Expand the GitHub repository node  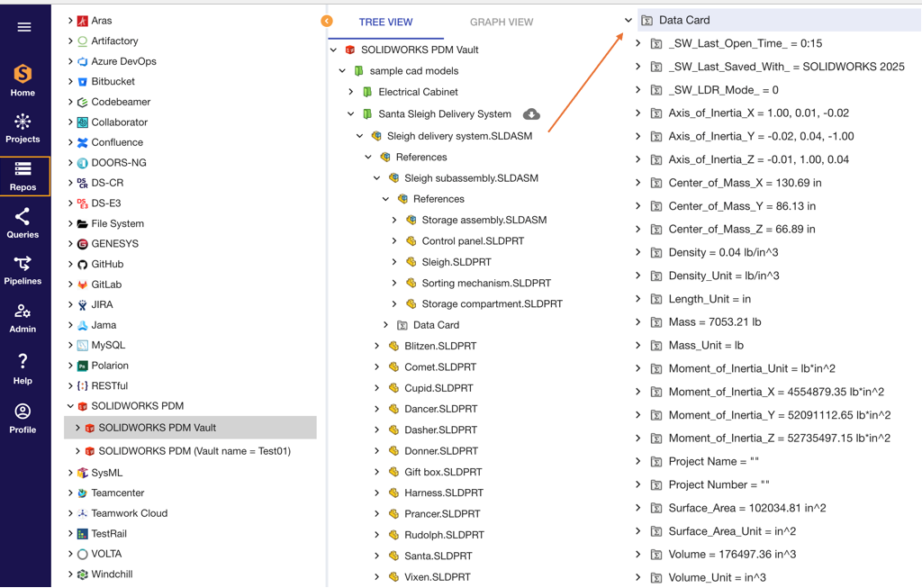pos(71,264)
